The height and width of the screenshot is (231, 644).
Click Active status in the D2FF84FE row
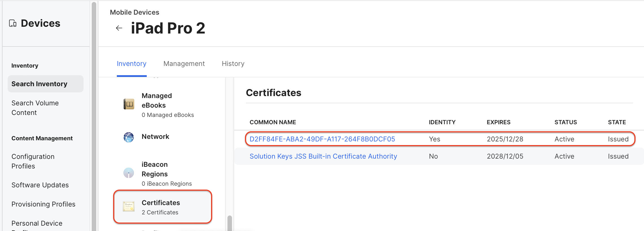(564, 139)
